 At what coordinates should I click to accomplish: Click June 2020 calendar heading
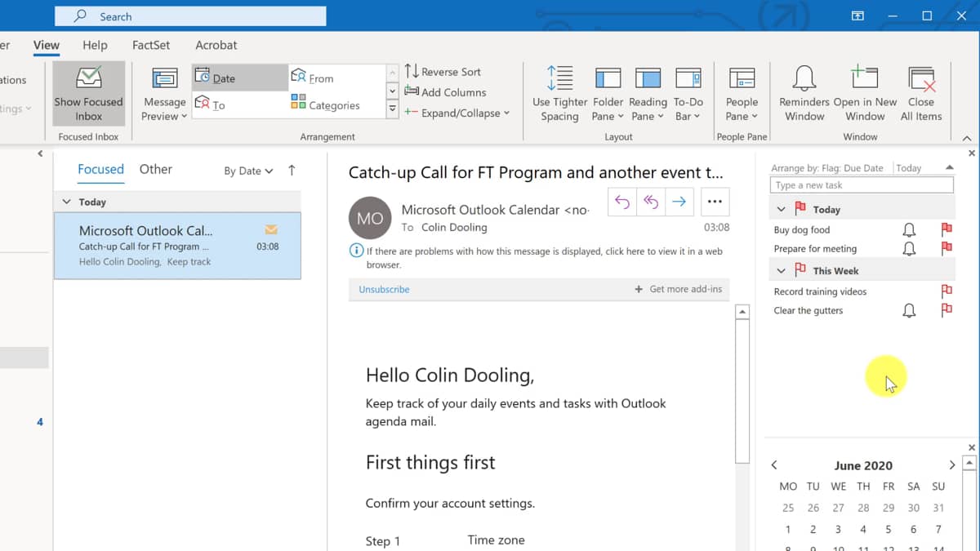[x=863, y=465]
